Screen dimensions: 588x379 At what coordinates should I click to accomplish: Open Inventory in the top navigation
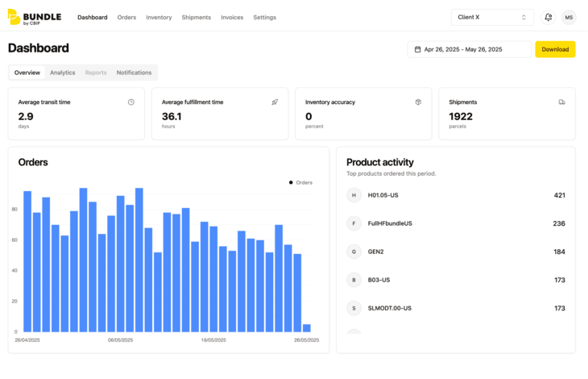point(159,17)
